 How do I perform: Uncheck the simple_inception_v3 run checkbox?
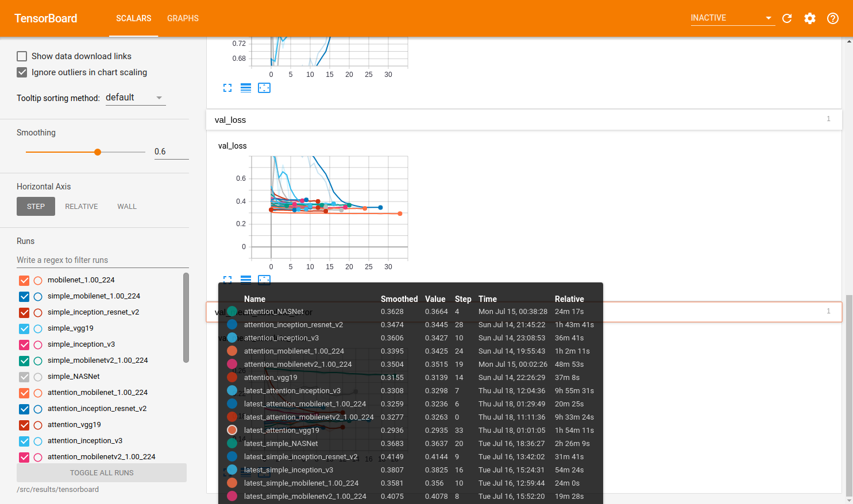pyautogui.click(x=24, y=345)
